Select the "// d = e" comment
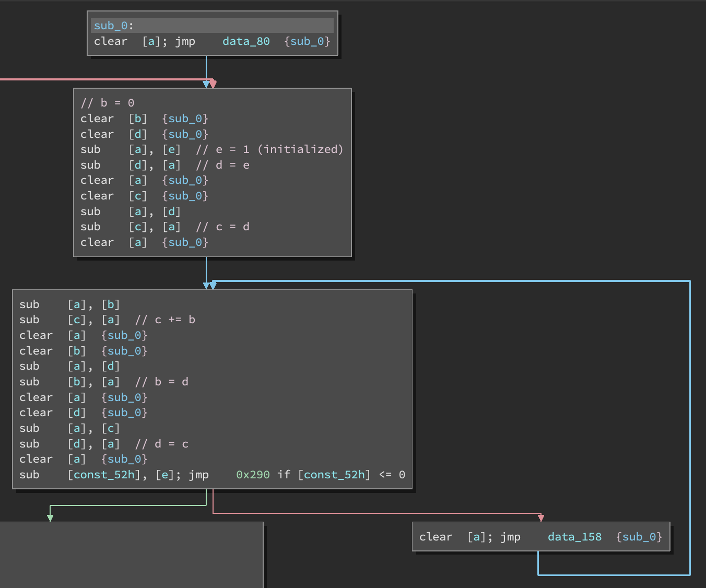The image size is (706, 588). click(222, 165)
